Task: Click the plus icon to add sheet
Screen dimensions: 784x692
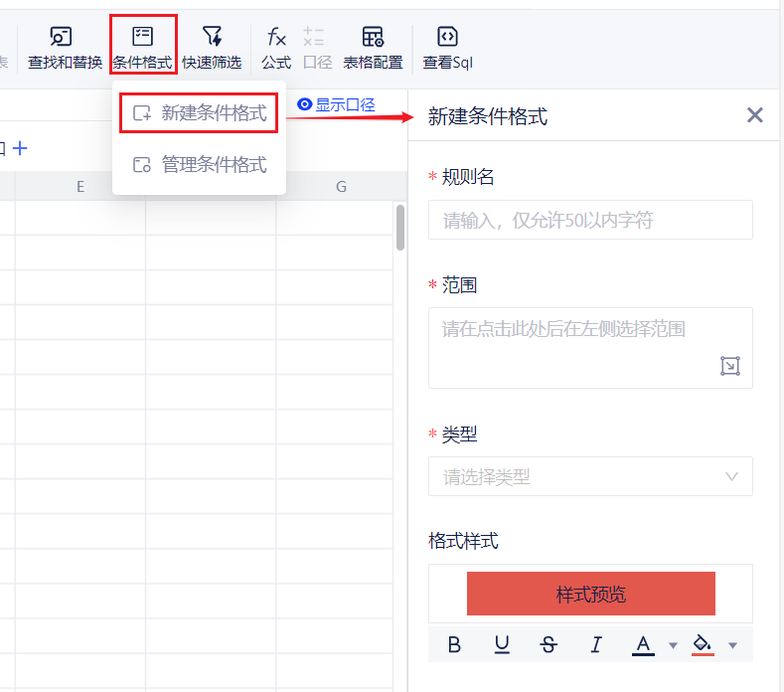Action: point(20,148)
